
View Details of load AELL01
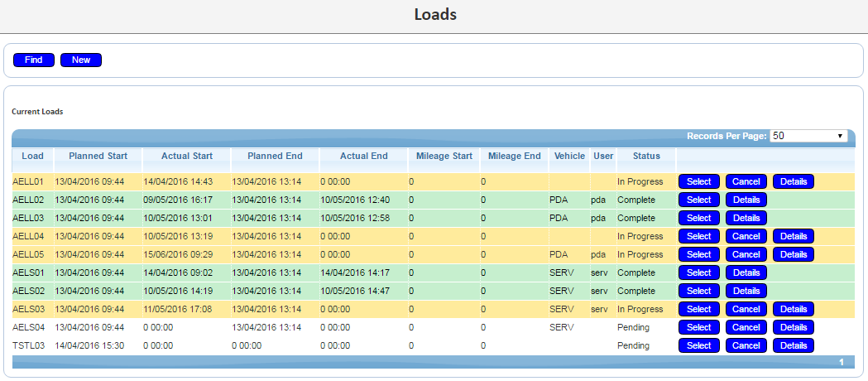(x=794, y=181)
